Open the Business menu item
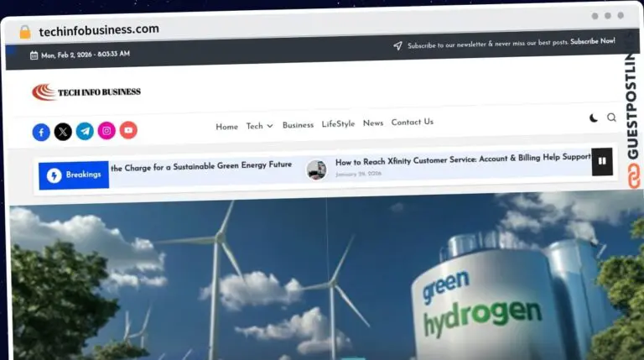The image size is (644, 360). (x=298, y=125)
